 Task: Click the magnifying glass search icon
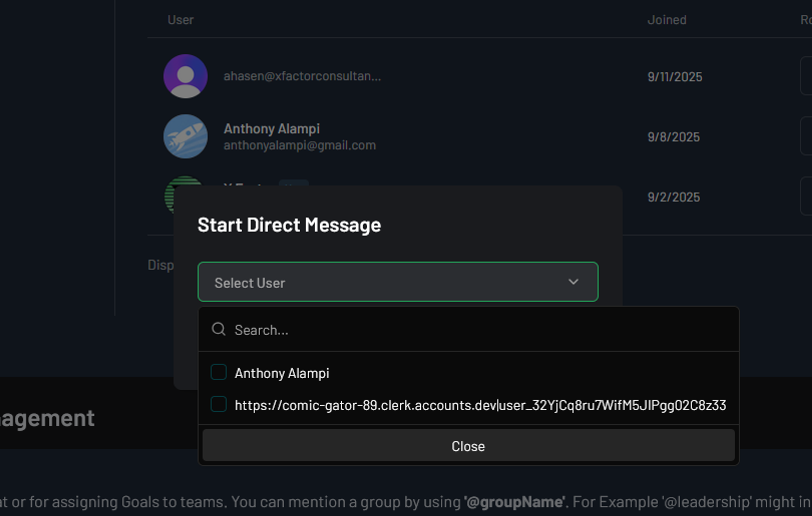click(218, 329)
